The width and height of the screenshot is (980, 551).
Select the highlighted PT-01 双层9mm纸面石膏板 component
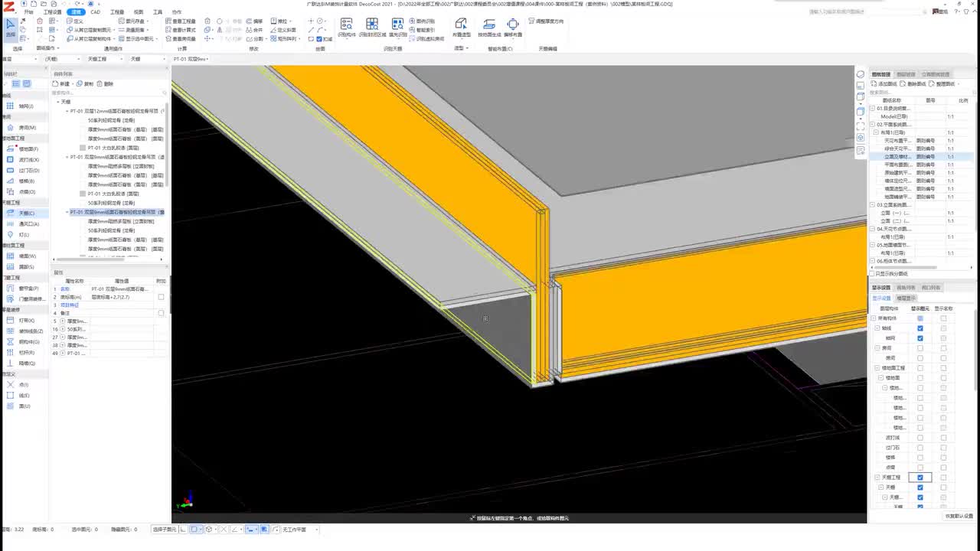[x=116, y=212]
